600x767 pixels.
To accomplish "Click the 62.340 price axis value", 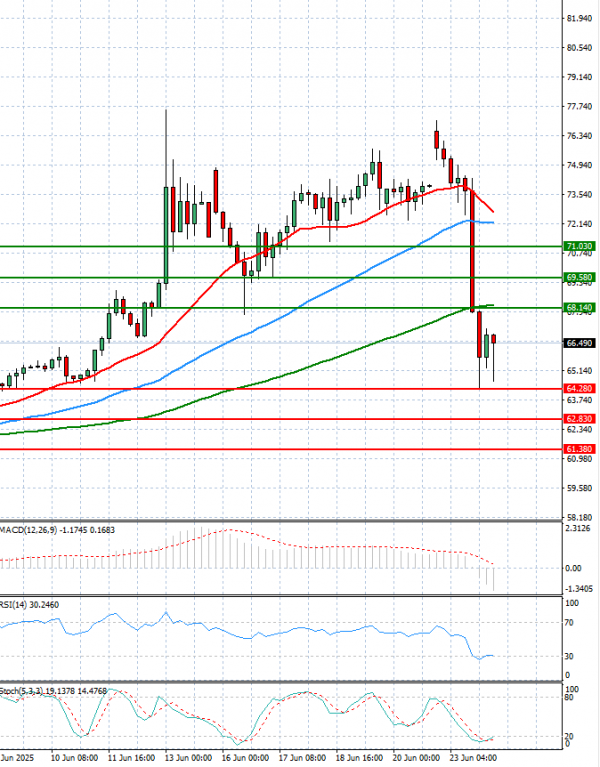I will coord(579,429).
